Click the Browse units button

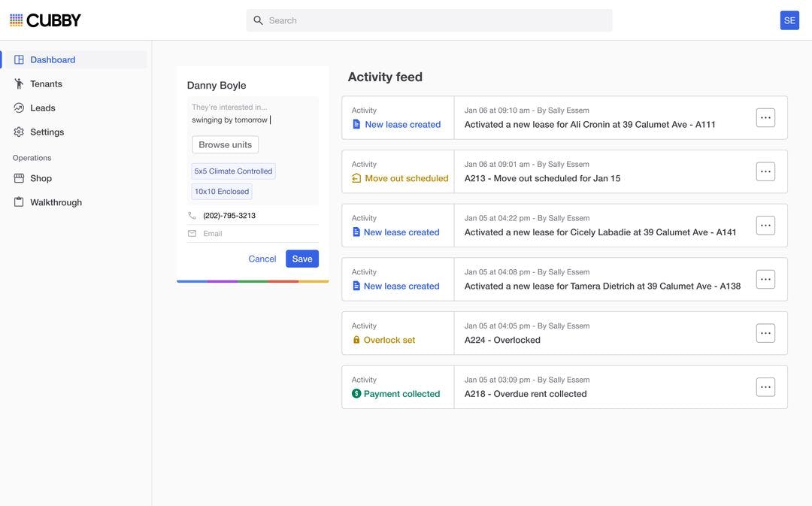(x=226, y=145)
